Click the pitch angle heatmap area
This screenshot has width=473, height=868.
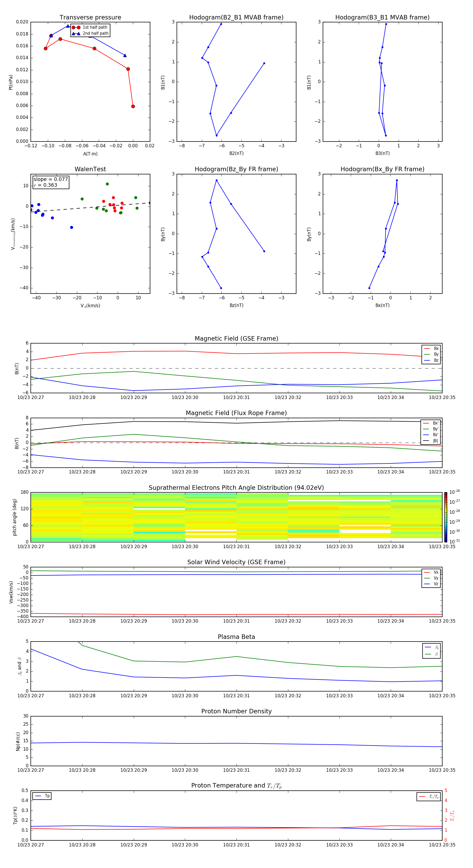coord(236,517)
